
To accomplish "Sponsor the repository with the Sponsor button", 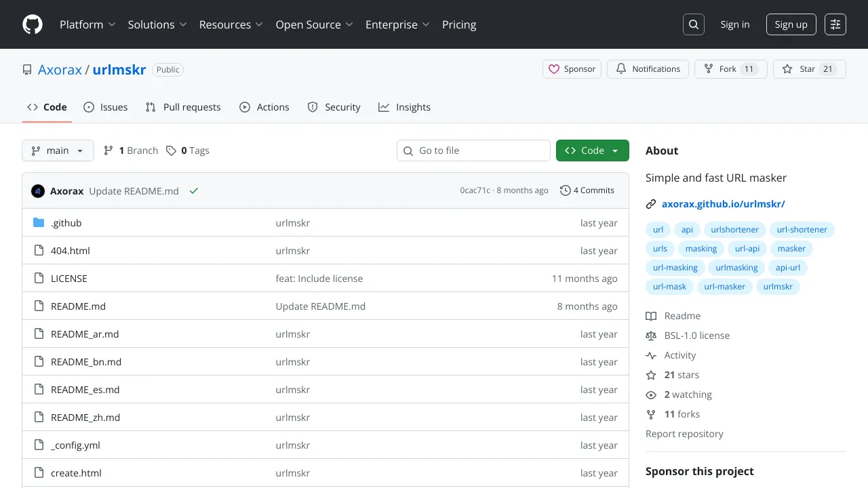I will coord(572,69).
